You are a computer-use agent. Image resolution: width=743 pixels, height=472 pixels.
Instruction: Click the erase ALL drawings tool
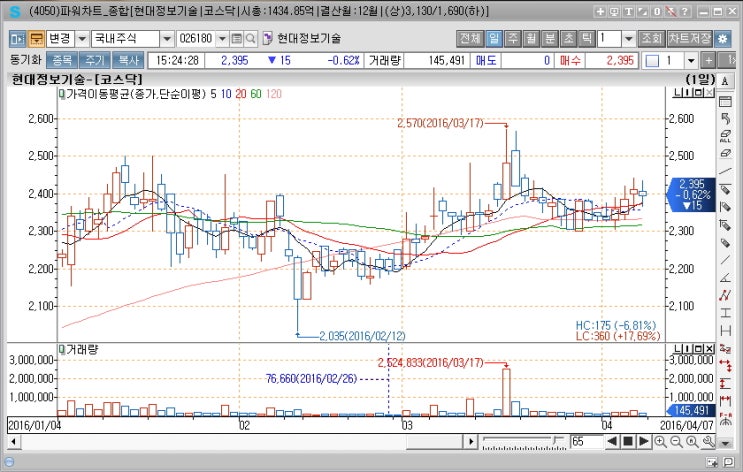pos(725,136)
